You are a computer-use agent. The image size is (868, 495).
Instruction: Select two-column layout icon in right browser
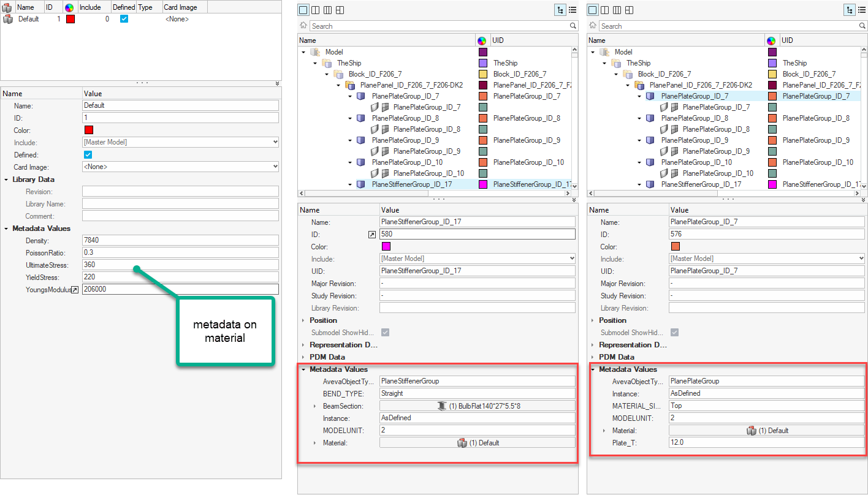[x=604, y=10]
